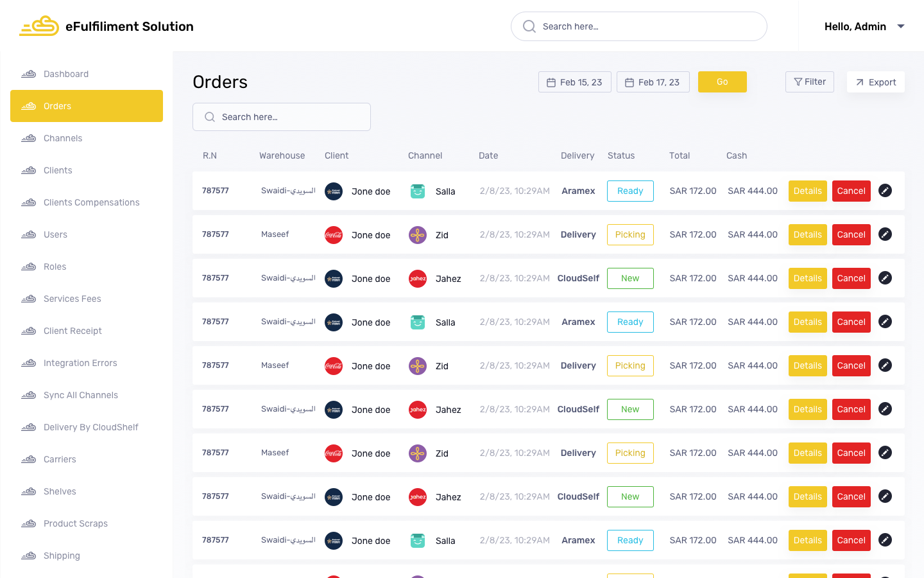This screenshot has width=924, height=578.
Task: Click the magnifier icon in top search bar
Action: tap(529, 26)
